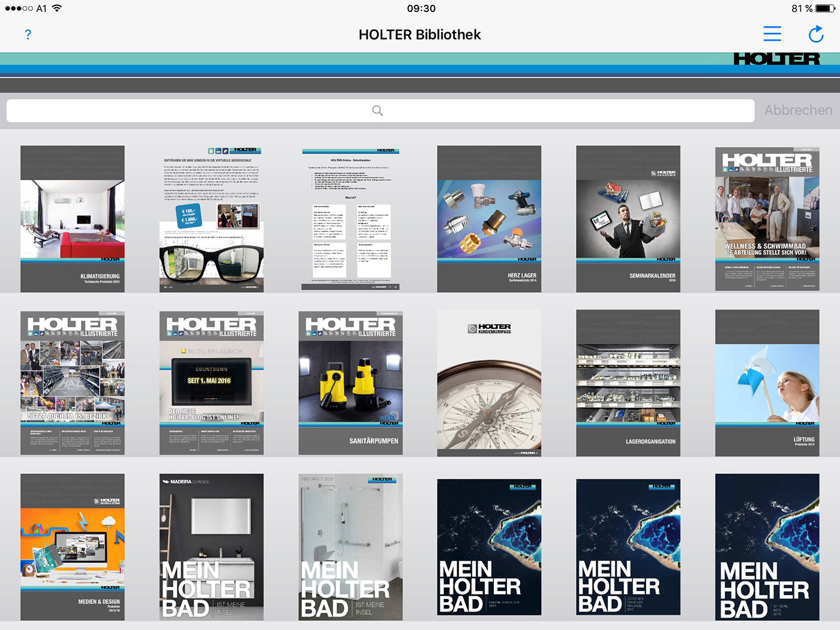Open the HBG Safety Mein Holter Bad
This screenshot has height=630, width=840.
[x=351, y=547]
